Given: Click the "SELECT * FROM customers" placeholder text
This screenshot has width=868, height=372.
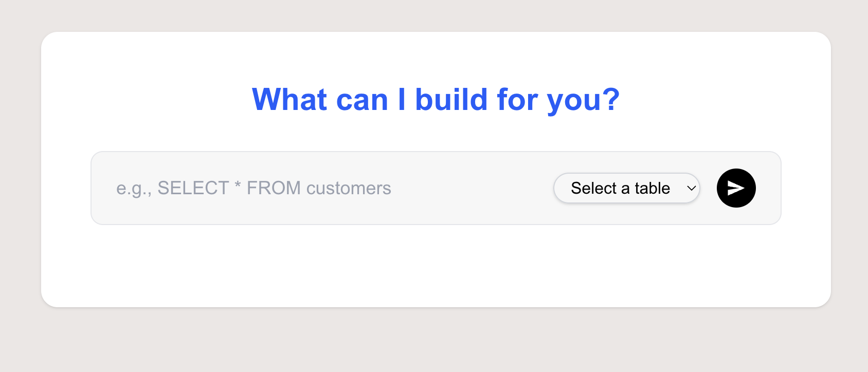Looking at the screenshot, I should (274, 188).
